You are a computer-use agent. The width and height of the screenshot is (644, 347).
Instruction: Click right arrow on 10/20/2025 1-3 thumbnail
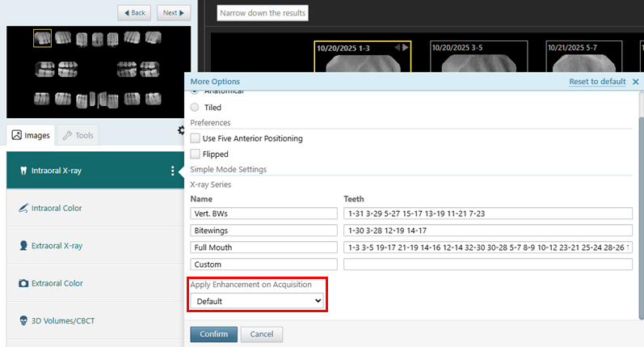[406, 48]
